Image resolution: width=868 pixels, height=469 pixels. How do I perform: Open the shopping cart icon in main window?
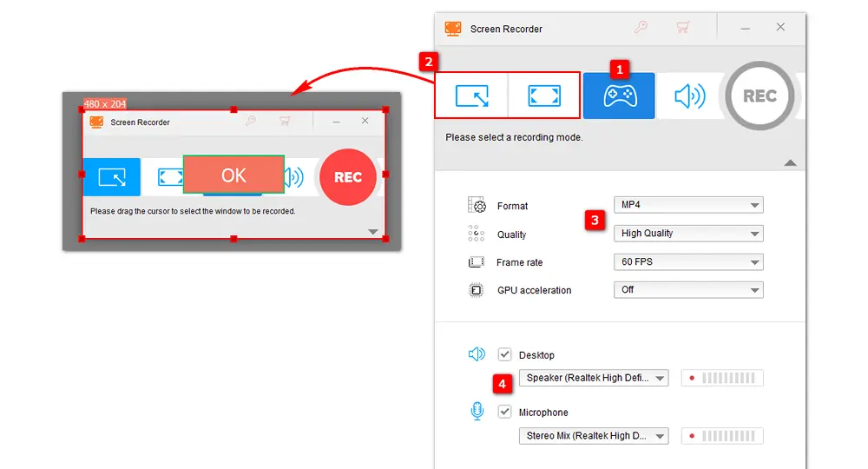(x=683, y=27)
